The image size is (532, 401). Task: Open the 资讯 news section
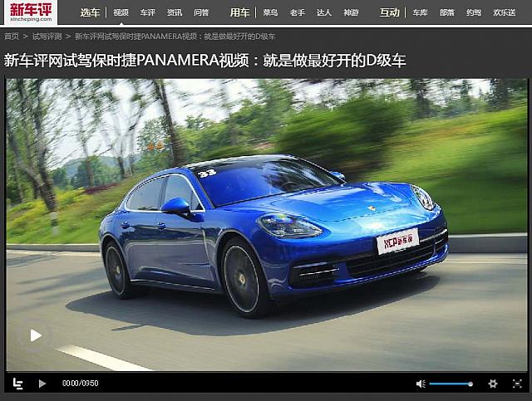pyautogui.click(x=174, y=12)
